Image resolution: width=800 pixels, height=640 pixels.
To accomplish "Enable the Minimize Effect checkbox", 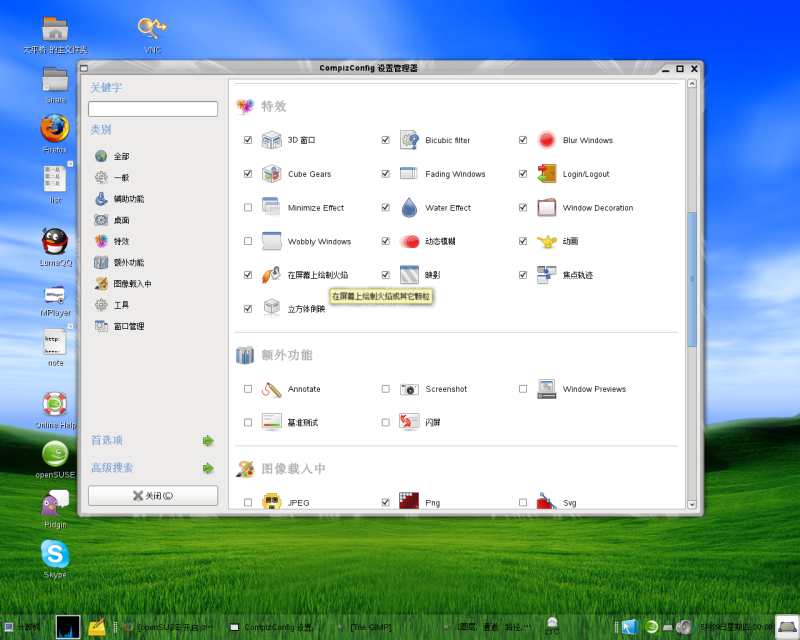I will coord(247,207).
